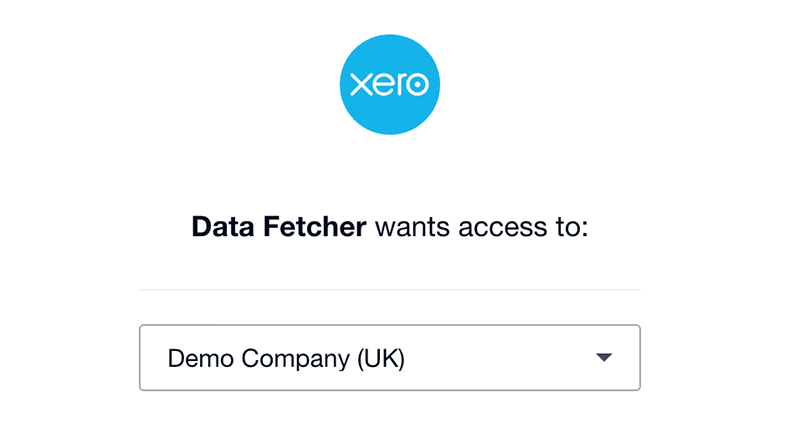Click the horizontal divider under the heading
800x428 pixels.
pos(390,290)
